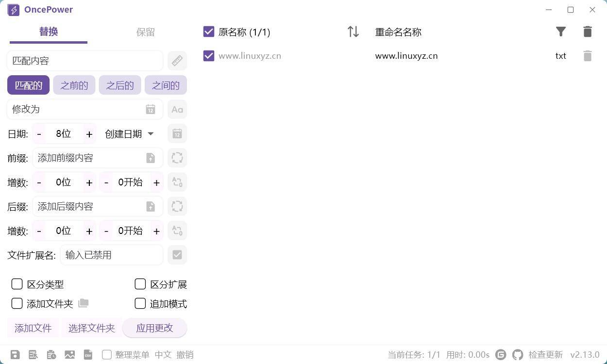Toggle the 整理菜单 checkbox
This screenshot has height=364, width=607.
(107, 355)
